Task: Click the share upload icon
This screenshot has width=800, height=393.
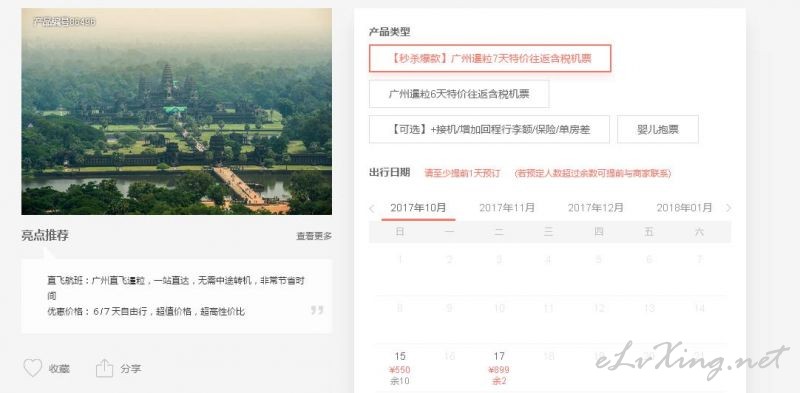Action: pos(104,368)
